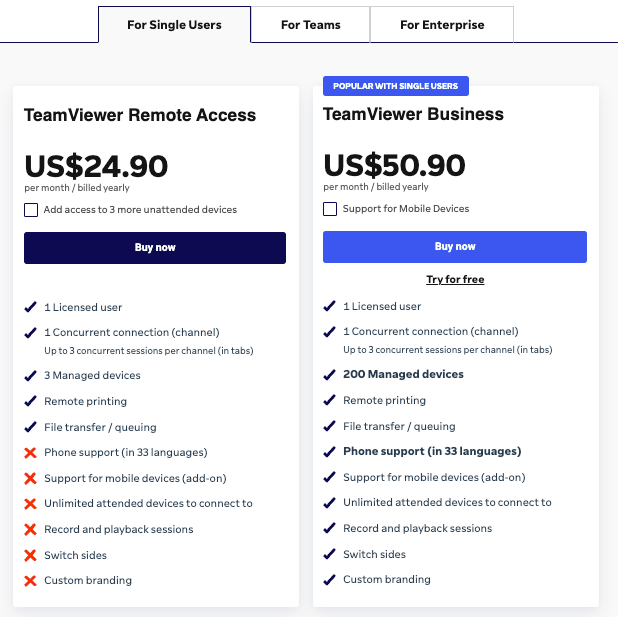Image resolution: width=618 pixels, height=617 pixels.
Task: Click checkmark next to bold Phone support
Action: 330,451
